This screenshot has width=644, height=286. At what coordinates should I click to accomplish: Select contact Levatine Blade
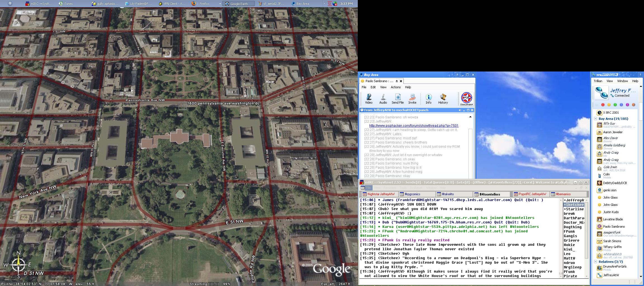pos(613,219)
